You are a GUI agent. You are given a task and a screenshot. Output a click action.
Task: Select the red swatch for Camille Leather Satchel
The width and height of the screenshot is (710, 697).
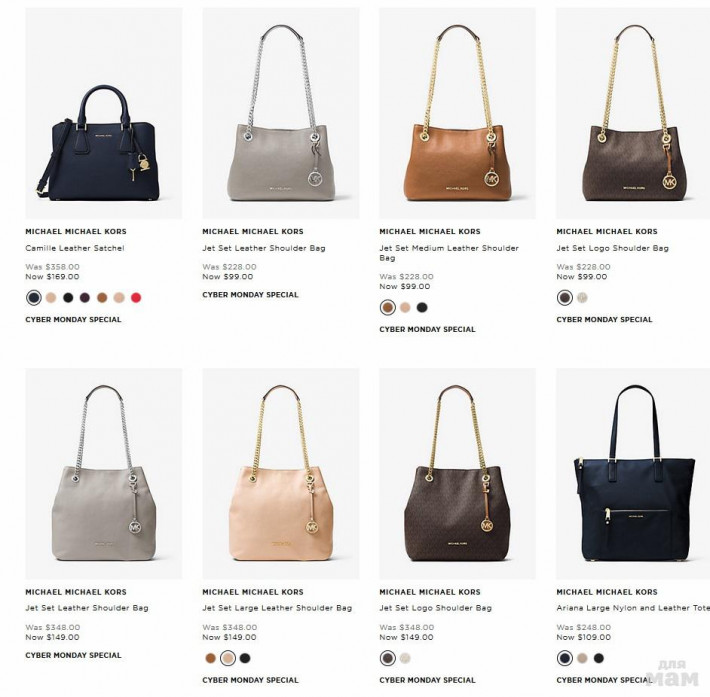pyautogui.click(x=136, y=298)
